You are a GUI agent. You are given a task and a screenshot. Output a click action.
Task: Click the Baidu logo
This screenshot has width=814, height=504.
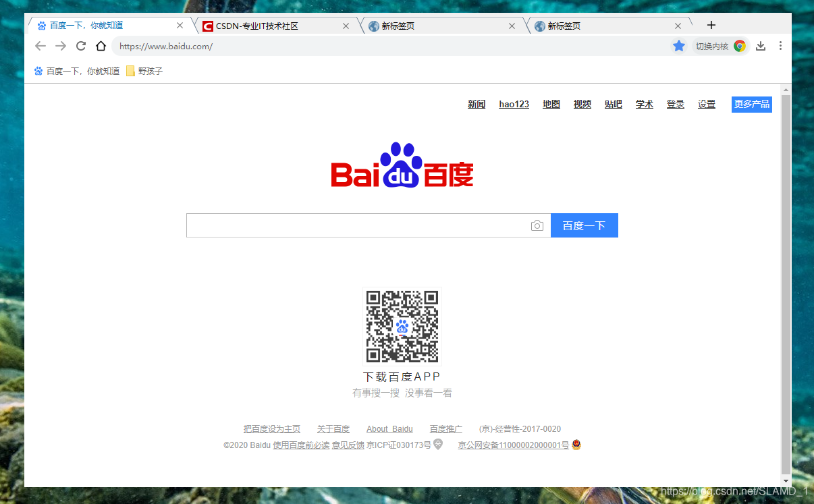[x=402, y=165]
